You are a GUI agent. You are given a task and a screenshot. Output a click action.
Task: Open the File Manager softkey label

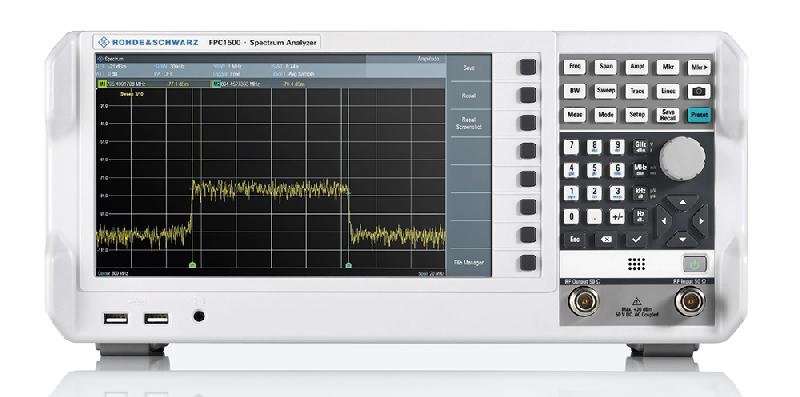pos(469,262)
